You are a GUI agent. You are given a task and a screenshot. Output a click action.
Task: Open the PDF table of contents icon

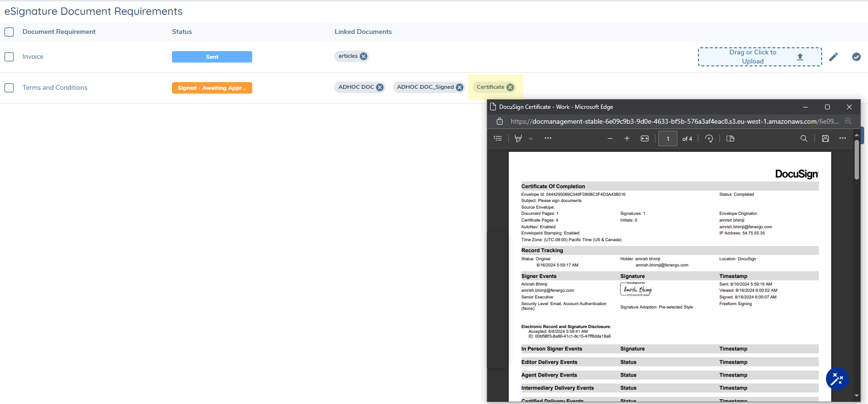point(498,138)
